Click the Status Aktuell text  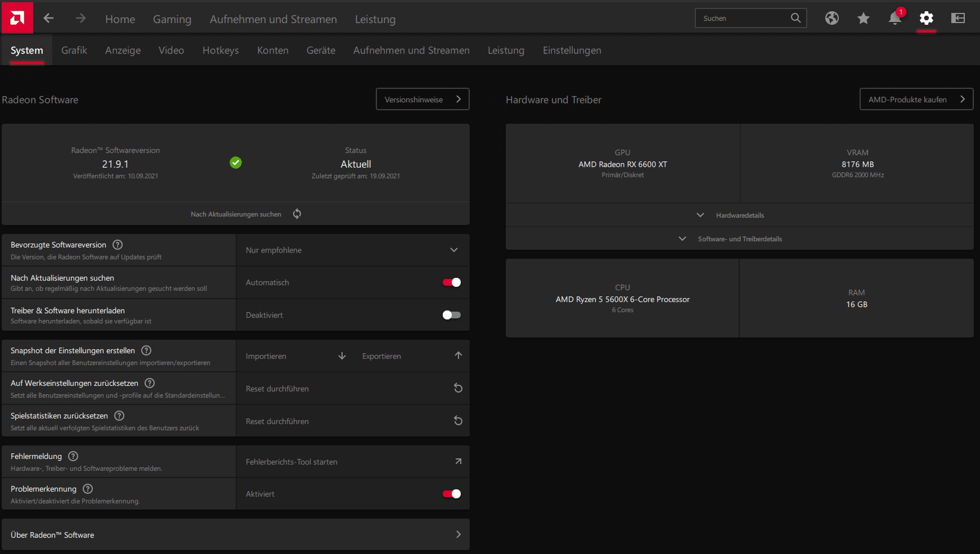point(356,164)
